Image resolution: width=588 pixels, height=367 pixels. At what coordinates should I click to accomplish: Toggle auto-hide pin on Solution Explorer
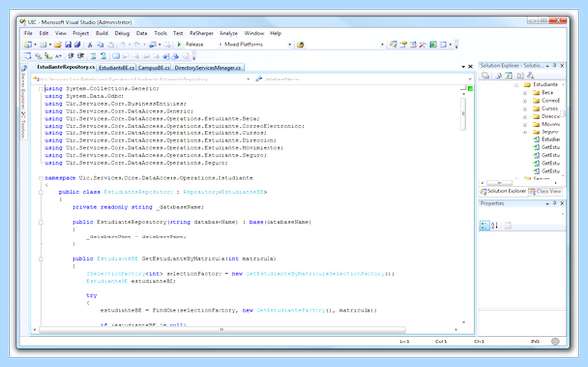555,65
